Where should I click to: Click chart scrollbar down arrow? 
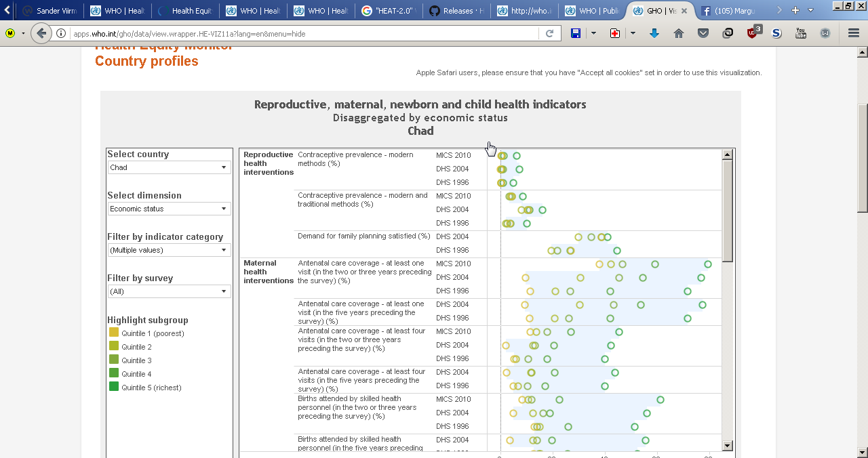[728, 445]
